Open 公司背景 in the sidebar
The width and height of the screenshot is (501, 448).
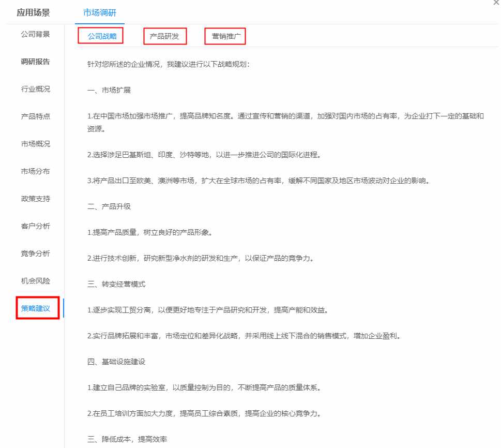pyautogui.click(x=36, y=34)
